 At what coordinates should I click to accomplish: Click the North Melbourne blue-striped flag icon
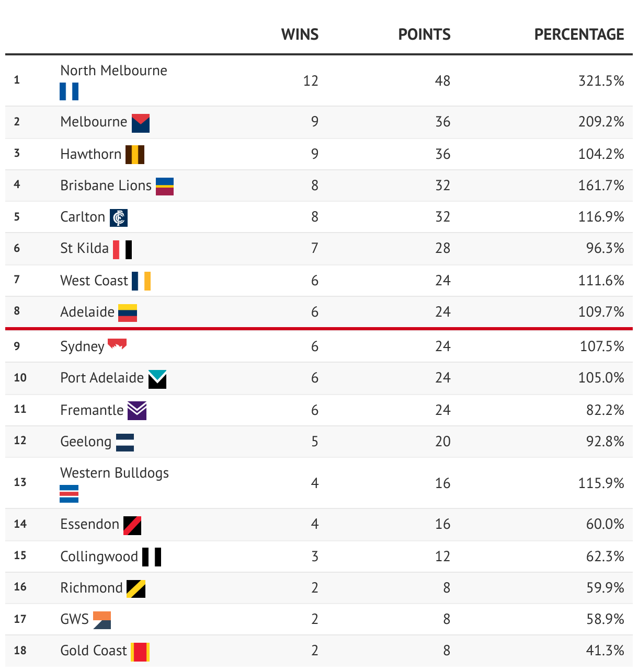pos(69,91)
